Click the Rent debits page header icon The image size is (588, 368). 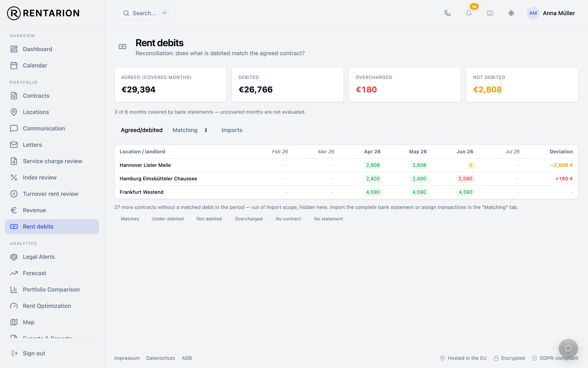point(122,46)
